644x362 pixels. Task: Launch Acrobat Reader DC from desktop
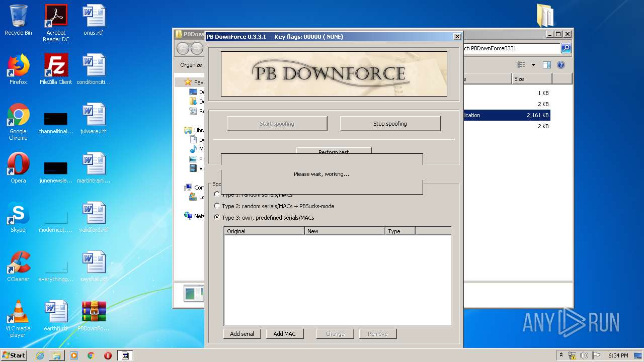click(x=56, y=23)
